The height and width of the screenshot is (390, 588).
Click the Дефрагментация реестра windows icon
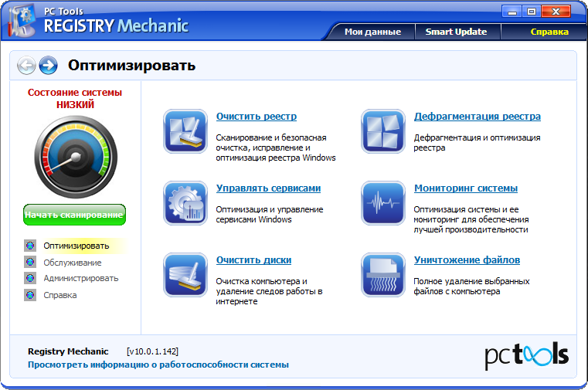click(383, 131)
